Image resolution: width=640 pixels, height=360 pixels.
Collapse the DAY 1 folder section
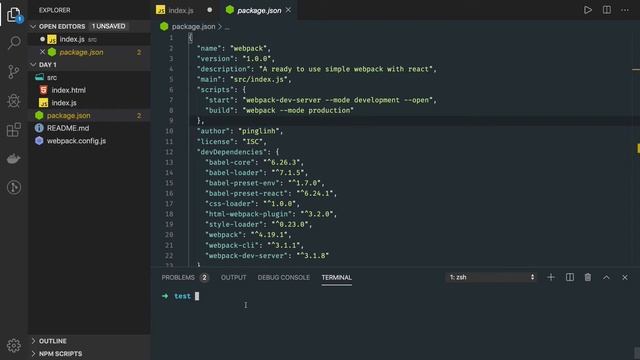tap(33, 64)
